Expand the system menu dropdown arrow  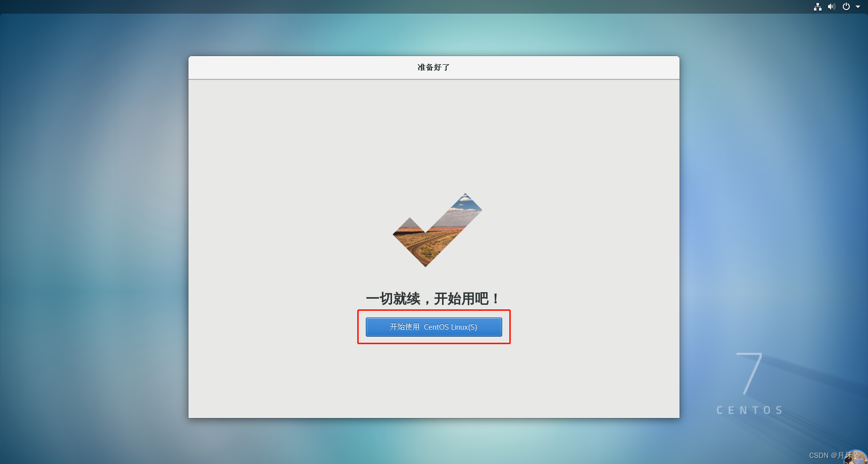(858, 7)
